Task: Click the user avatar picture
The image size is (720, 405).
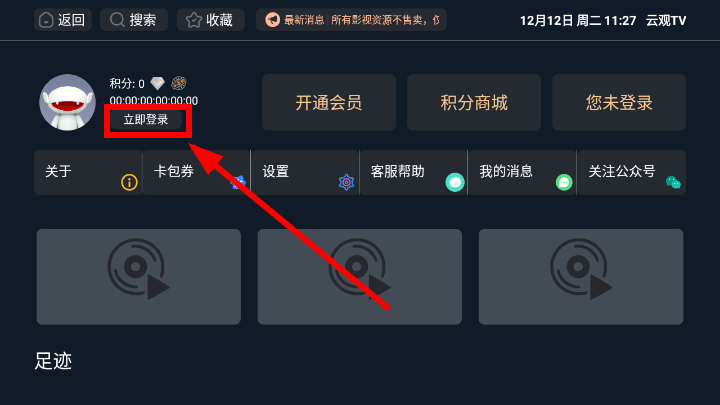Action: [x=68, y=102]
